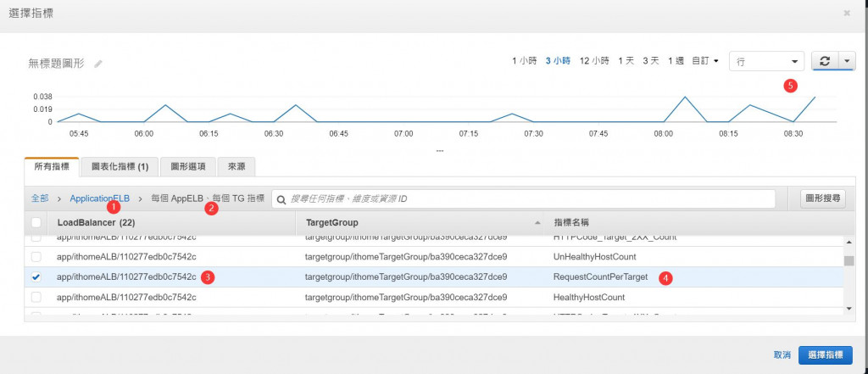Go to 全部 breadcrumb link
Screen dimensions: 868x374
[40, 198]
